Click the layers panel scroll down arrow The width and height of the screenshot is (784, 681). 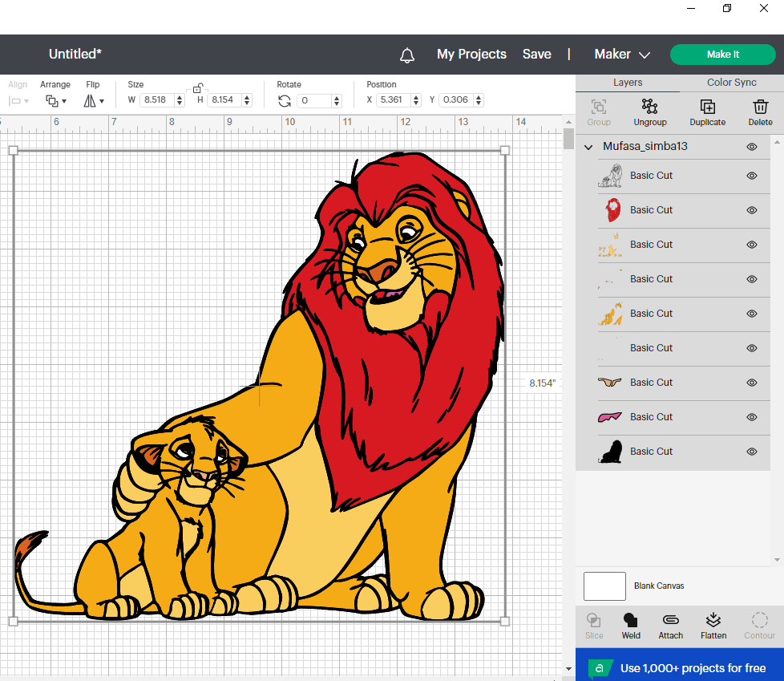(777, 560)
